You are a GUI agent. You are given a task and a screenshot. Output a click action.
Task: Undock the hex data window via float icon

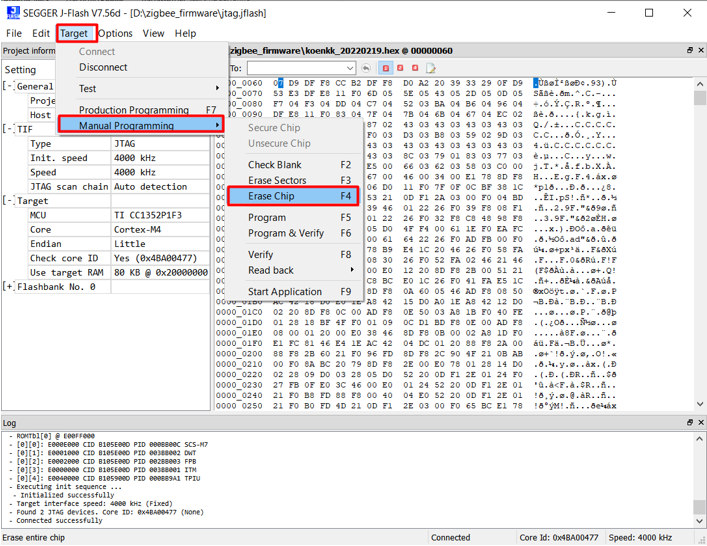coord(690,50)
